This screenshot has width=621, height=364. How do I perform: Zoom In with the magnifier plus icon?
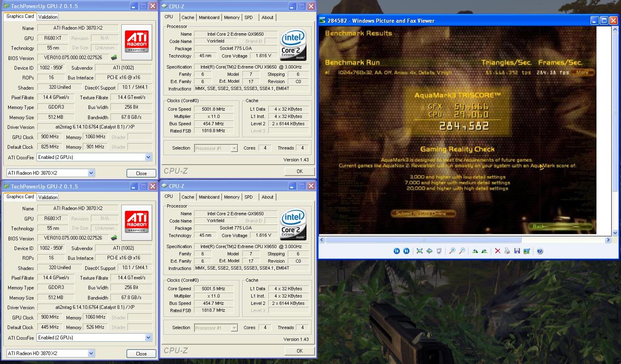coord(452,251)
